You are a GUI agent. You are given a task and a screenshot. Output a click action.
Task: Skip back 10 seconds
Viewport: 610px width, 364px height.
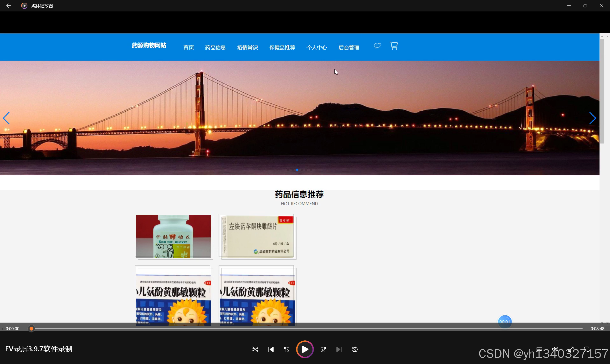[x=287, y=349]
